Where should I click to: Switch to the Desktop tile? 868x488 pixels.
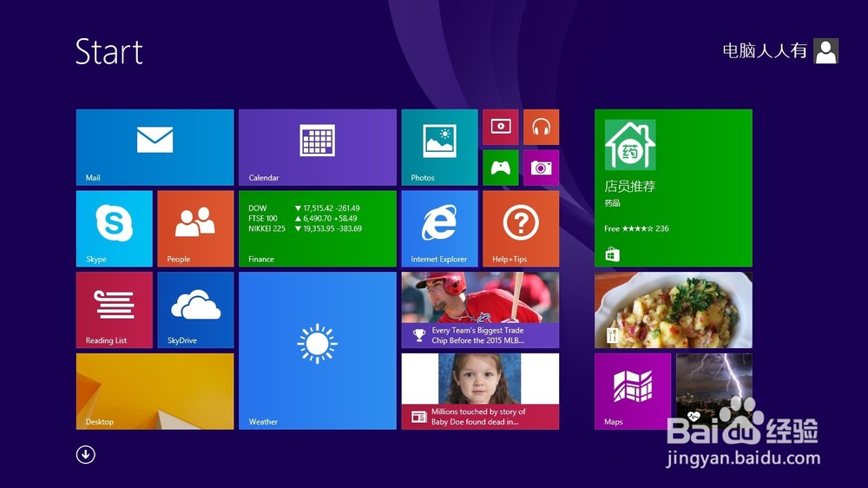155,392
